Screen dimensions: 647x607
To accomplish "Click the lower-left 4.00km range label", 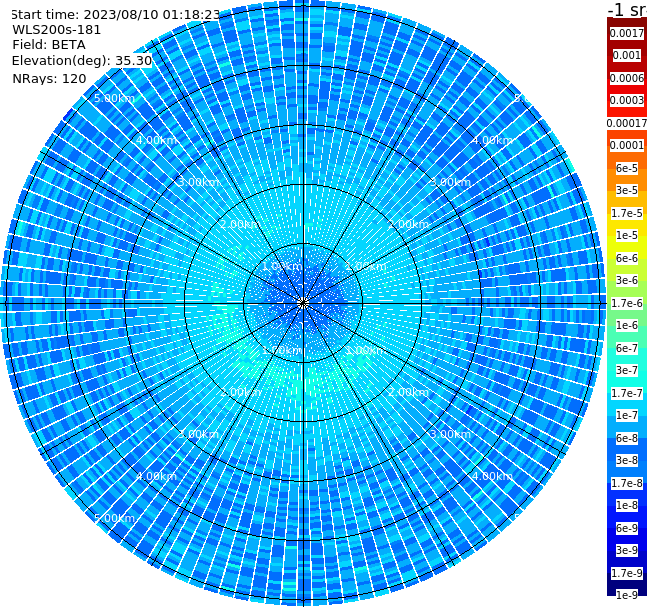I will point(156,476).
